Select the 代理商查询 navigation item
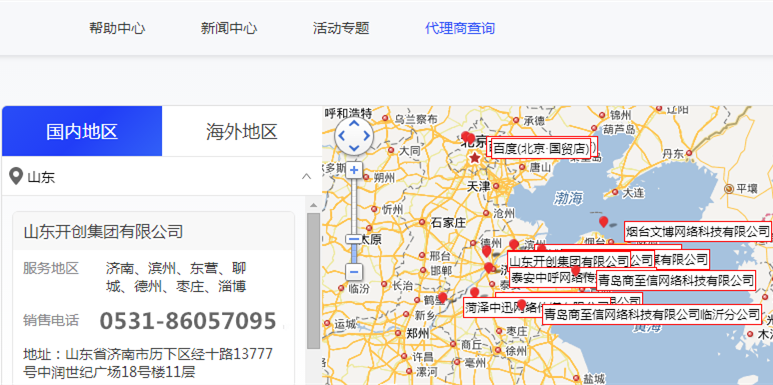The width and height of the screenshot is (773, 385). [459, 28]
